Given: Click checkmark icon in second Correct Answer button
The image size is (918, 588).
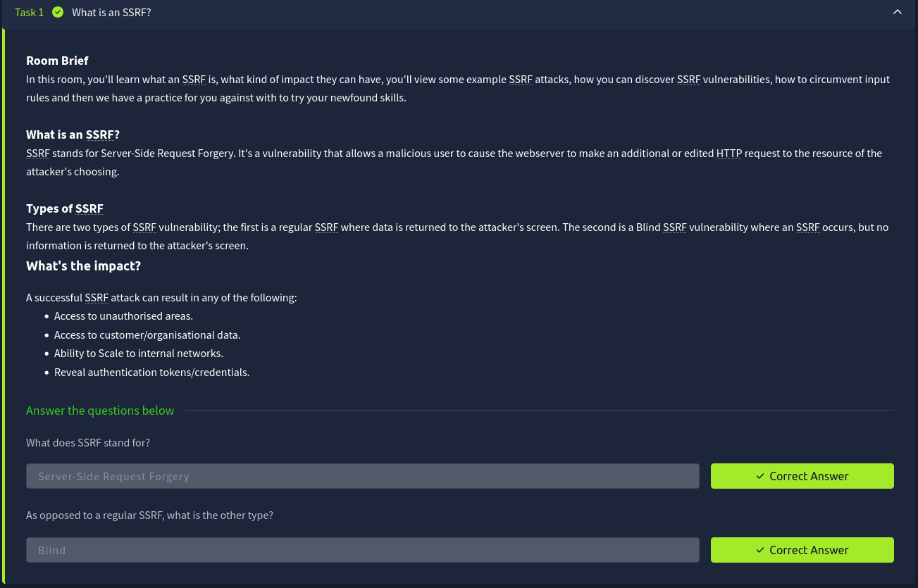Looking at the screenshot, I should pyautogui.click(x=760, y=550).
